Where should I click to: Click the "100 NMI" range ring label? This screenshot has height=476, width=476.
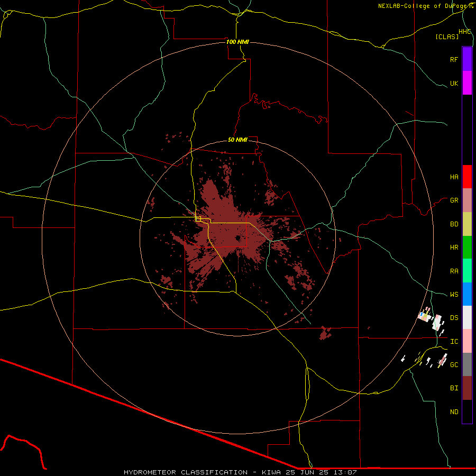pyautogui.click(x=237, y=42)
